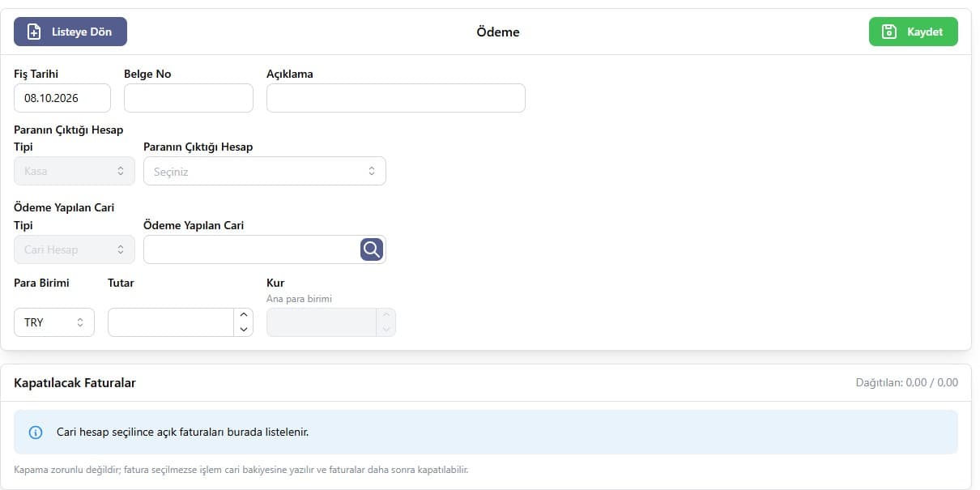The height and width of the screenshot is (490, 980).
Task: Save the payment with Kaydet
Action: (x=914, y=32)
